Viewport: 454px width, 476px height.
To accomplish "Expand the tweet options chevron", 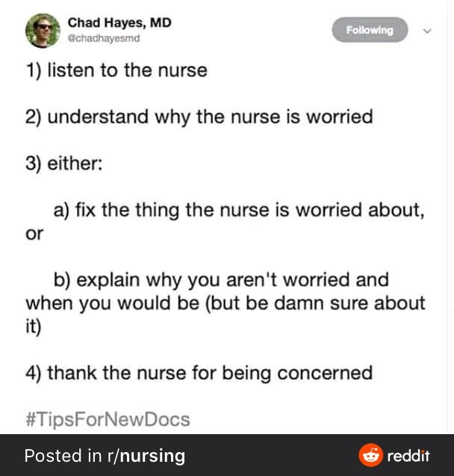I will [427, 31].
